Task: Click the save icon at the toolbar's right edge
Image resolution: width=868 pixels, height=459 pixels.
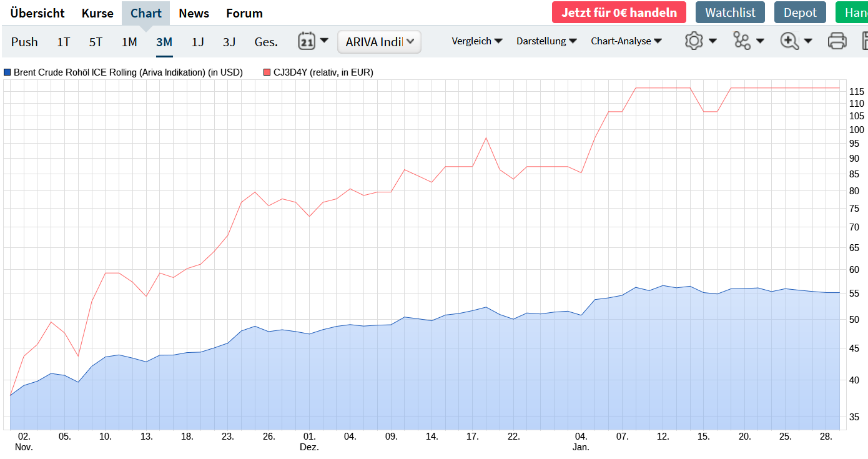Action: [864, 41]
